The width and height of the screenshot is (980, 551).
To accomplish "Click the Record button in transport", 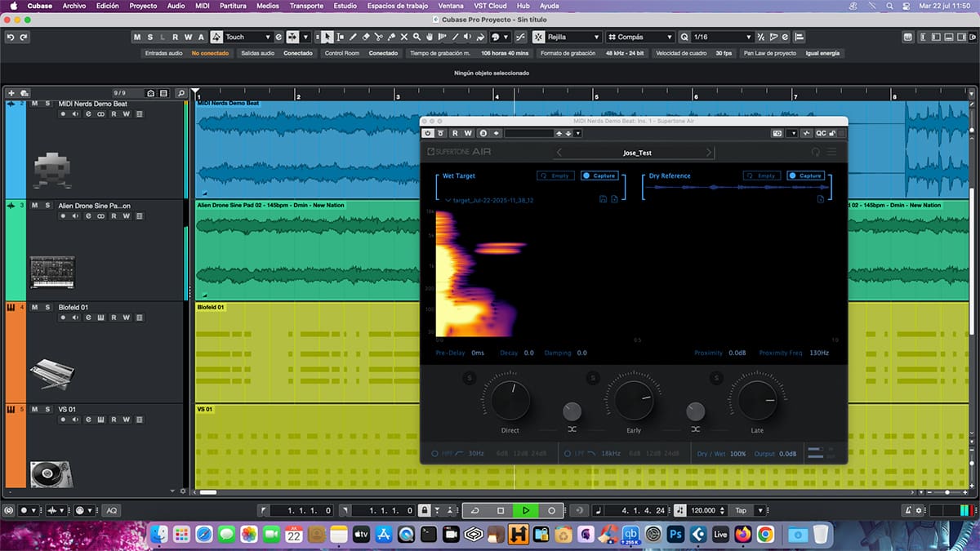I will tap(551, 510).
